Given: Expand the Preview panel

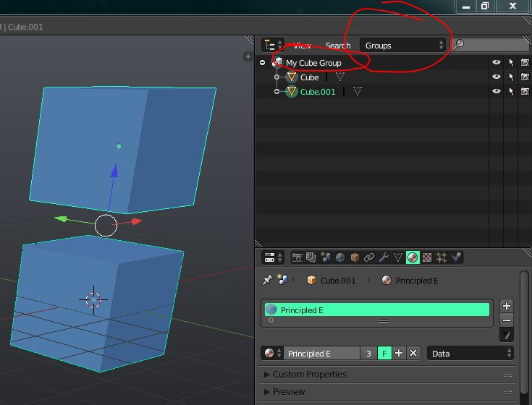Looking at the screenshot, I should pos(387,392).
